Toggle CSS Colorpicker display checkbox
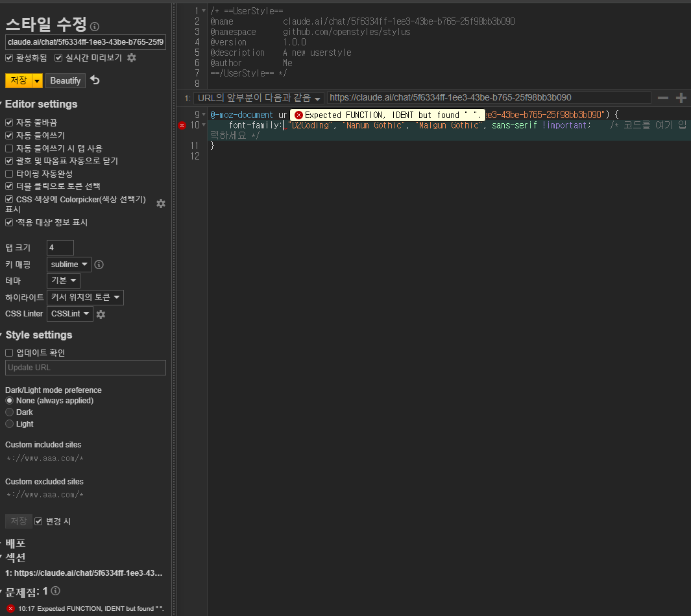The image size is (691, 616). pos(9,200)
